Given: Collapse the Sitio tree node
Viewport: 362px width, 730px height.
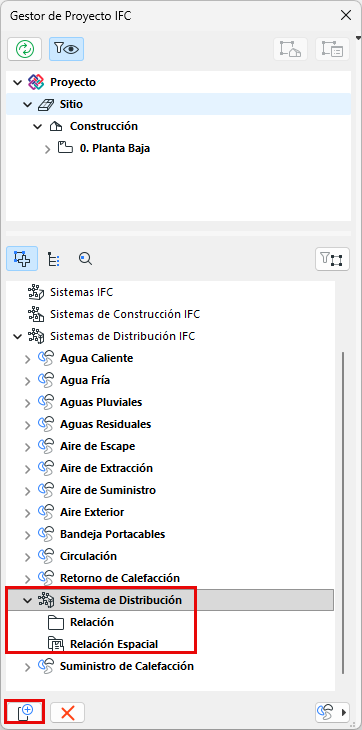Looking at the screenshot, I should [27, 105].
